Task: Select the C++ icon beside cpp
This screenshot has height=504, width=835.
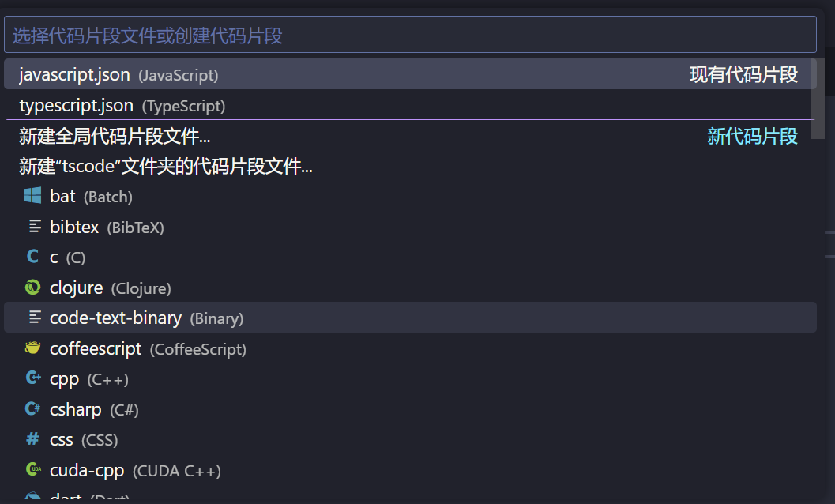Action: [32, 378]
